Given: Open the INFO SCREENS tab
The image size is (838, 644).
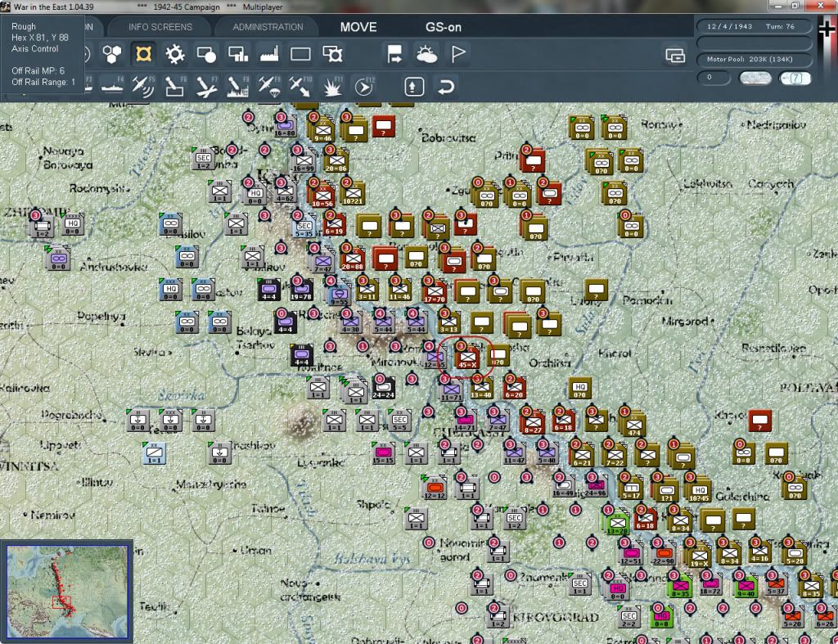Looking at the screenshot, I should point(160,27).
